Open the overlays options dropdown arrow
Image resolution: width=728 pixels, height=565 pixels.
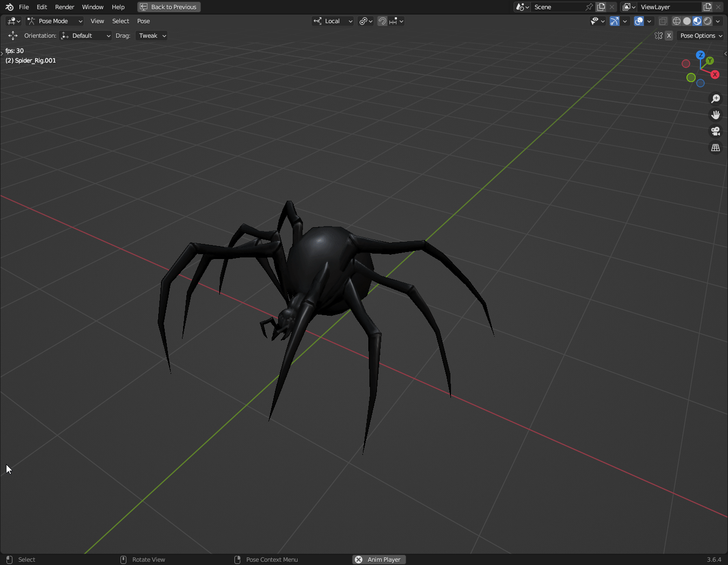click(x=649, y=21)
